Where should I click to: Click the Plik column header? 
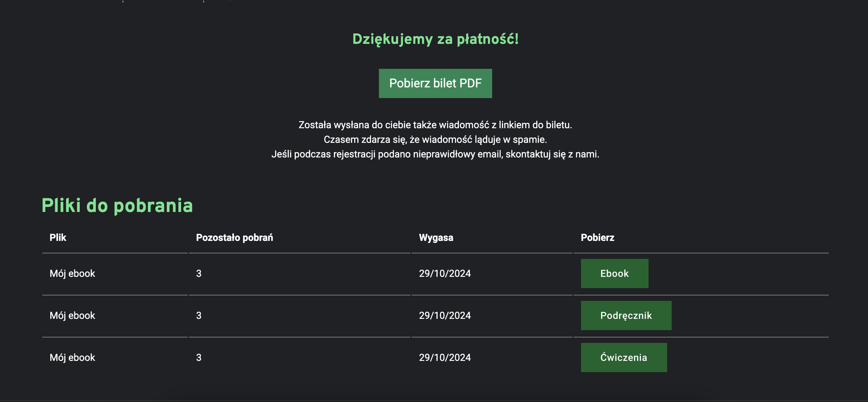58,238
